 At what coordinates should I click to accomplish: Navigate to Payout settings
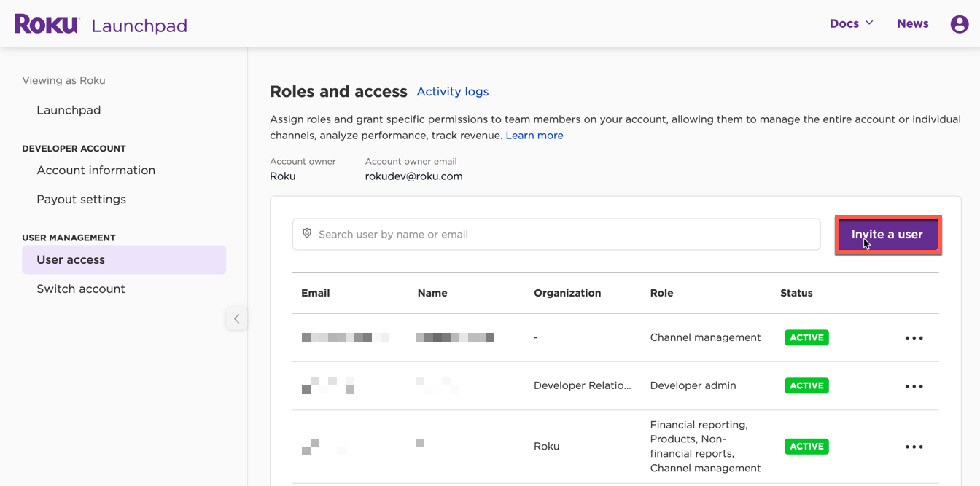tap(81, 200)
